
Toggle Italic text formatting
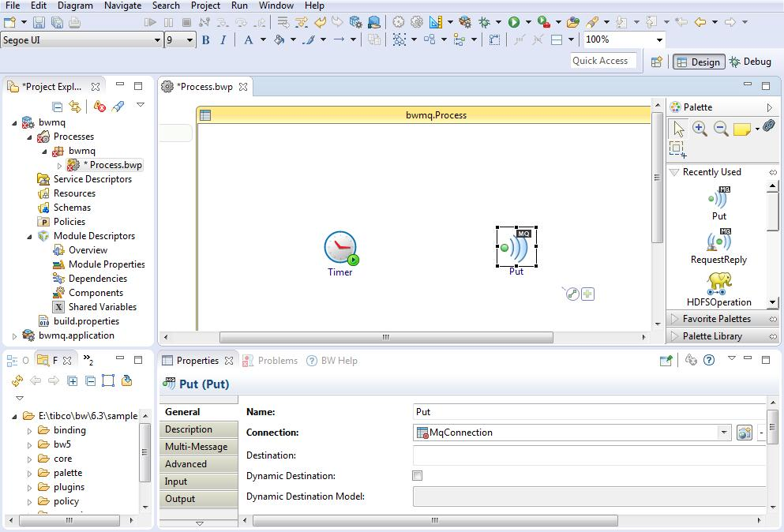[223, 40]
